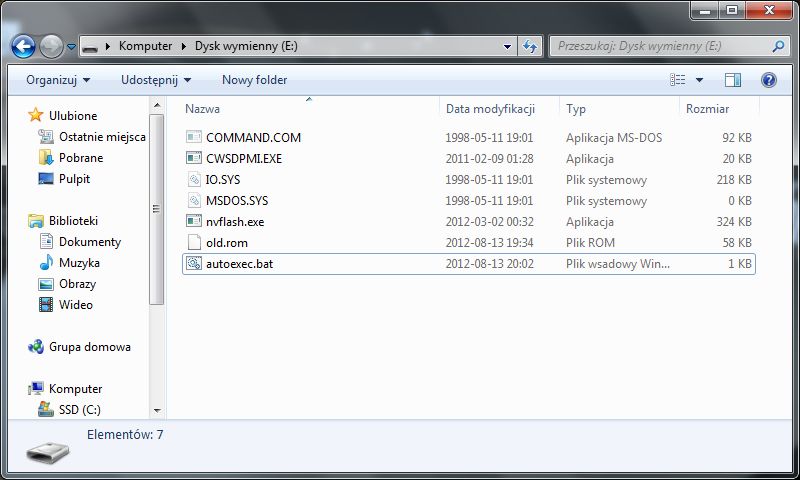800x480 pixels.
Task: Click the greyed Forward arrow button
Action: tap(51, 46)
